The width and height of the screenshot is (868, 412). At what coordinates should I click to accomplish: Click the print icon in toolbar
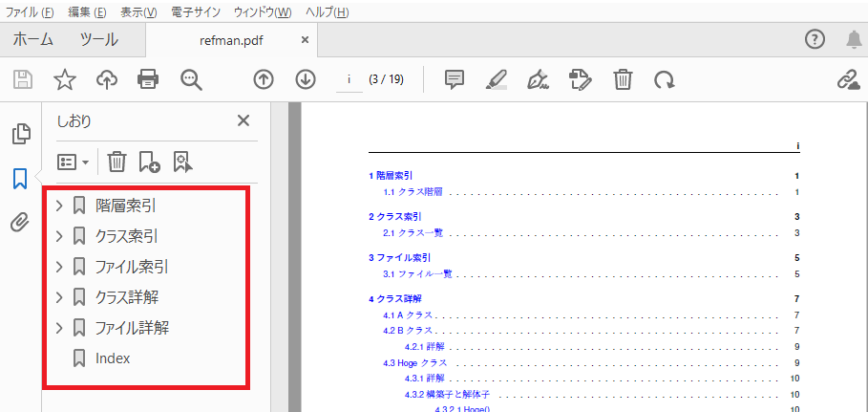coord(148,79)
